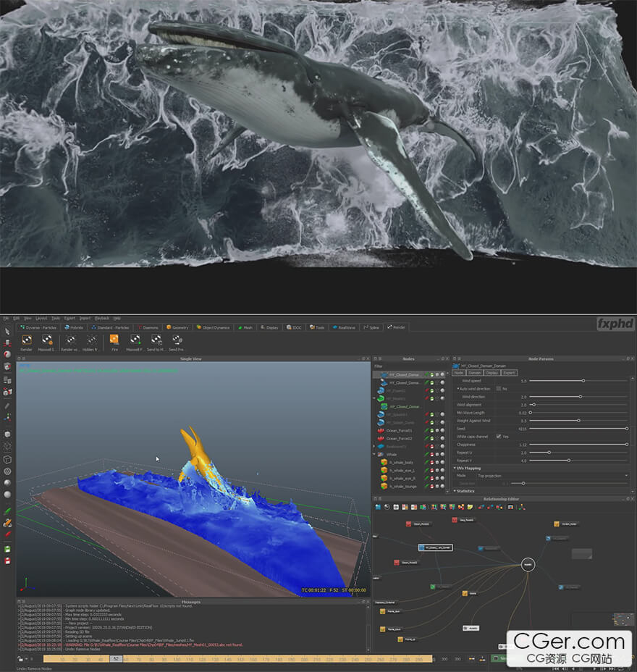
Task: Click the Fire render icon
Action: pos(114,339)
